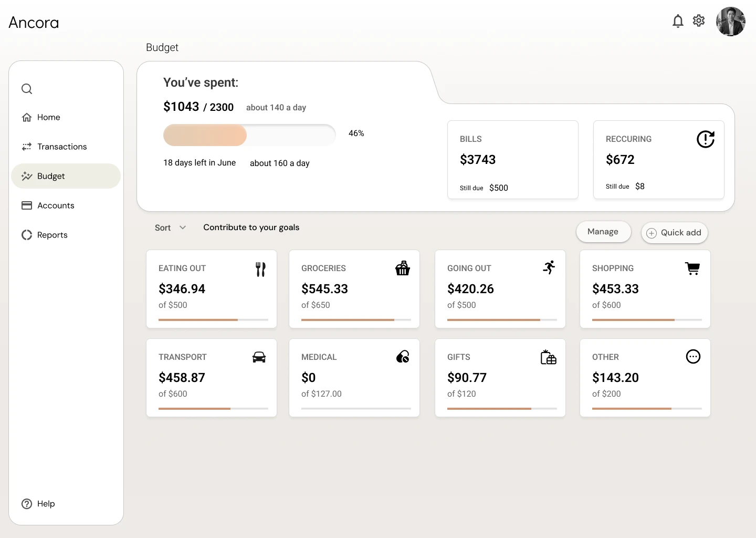Viewport: 756px width, 538px height.
Task: Click the Medical pills icon
Action: pos(403,357)
